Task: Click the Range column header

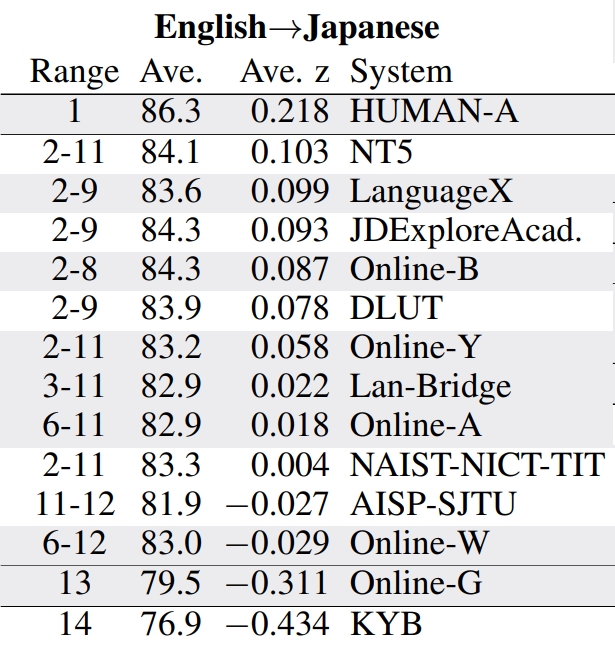Action: (74, 71)
